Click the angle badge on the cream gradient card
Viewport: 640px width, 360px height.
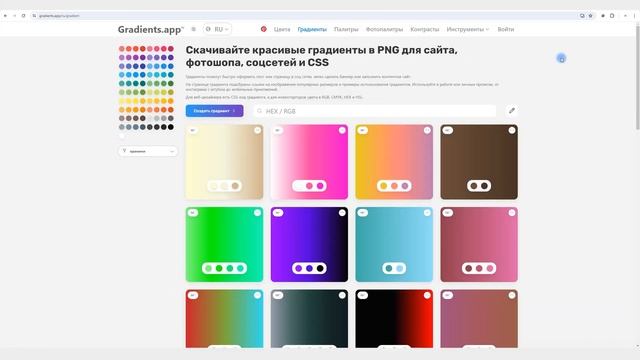click(x=193, y=130)
